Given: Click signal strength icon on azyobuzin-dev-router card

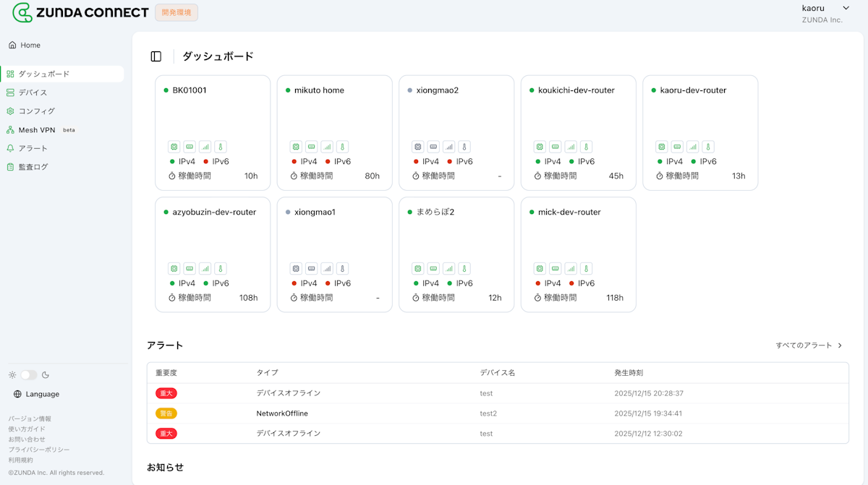Looking at the screenshot, I should [205, 269].
